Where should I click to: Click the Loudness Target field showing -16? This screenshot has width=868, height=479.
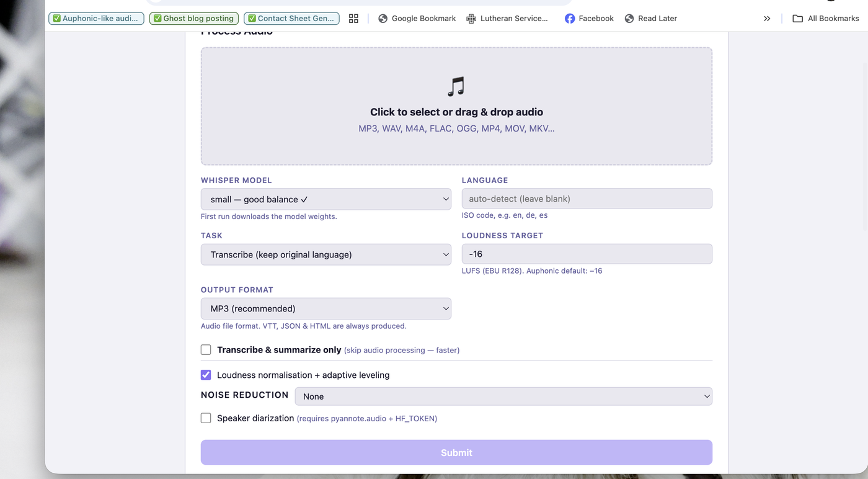pyautogui.click(x=587, y=254)
